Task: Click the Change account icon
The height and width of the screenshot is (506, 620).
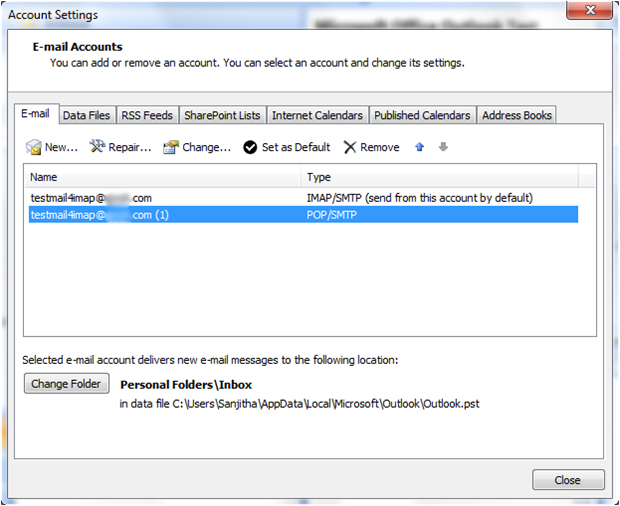Action: [x=171, y=147]
